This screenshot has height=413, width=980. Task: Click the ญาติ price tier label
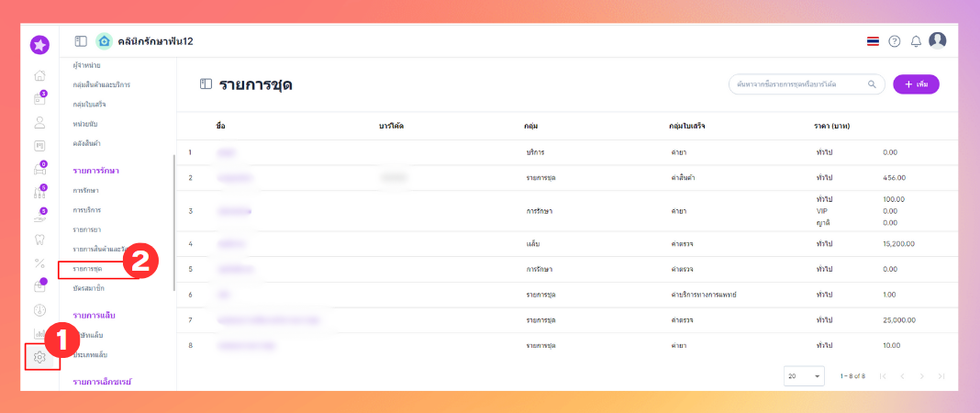(822, 222)
